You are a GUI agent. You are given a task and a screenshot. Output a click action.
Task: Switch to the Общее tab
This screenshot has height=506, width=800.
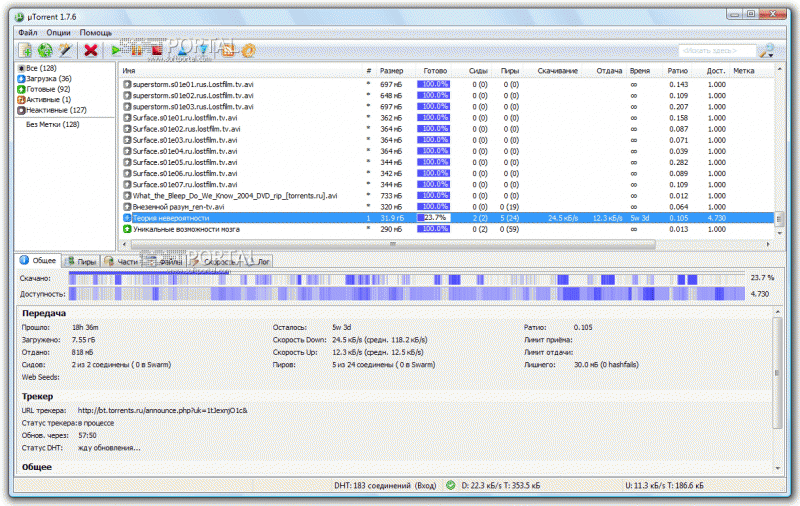pos(39,260)
